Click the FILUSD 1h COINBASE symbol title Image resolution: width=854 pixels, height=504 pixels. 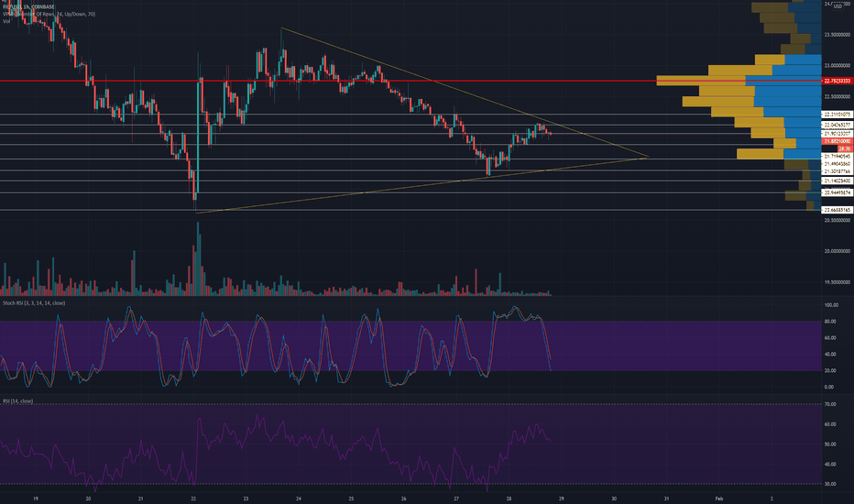[28, 6]
